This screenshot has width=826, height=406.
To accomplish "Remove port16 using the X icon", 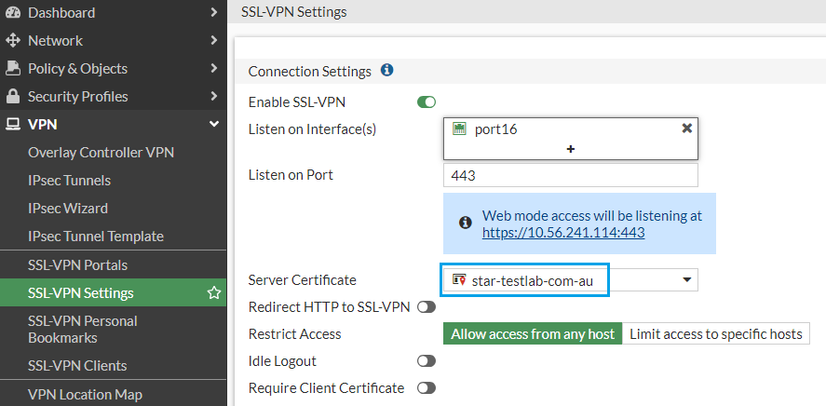I will [687, 129].
